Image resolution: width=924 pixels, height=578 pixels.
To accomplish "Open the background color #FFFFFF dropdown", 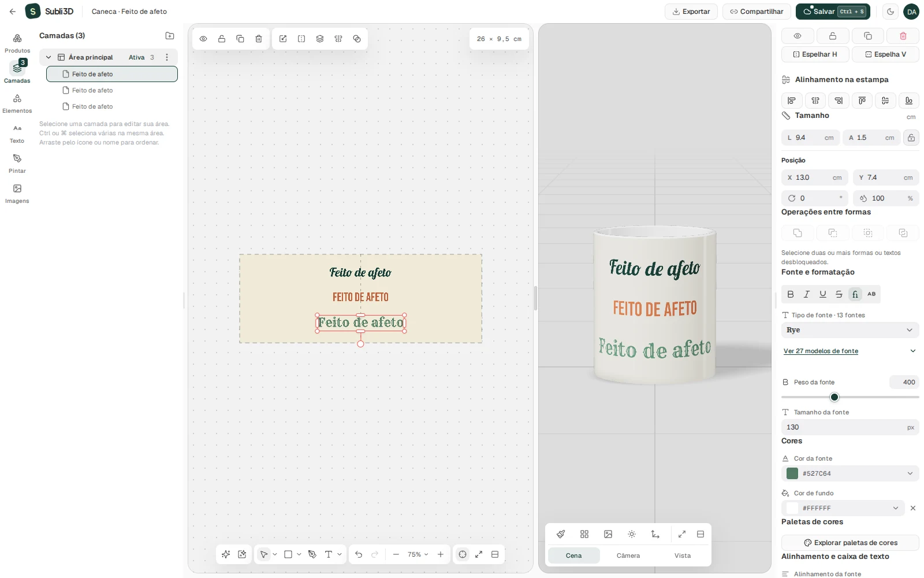I will [843, 508].
